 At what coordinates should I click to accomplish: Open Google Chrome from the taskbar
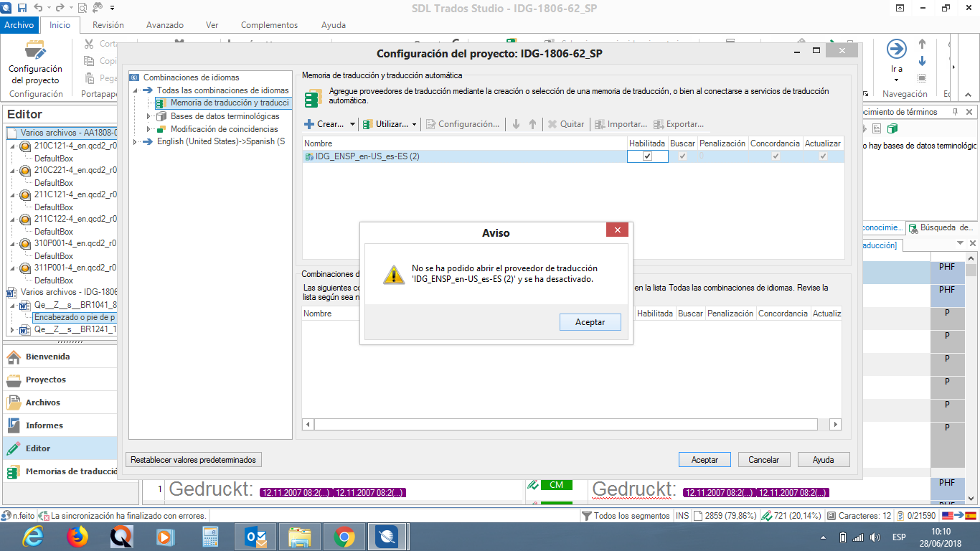pyautogui.click(x=344, y=537)
